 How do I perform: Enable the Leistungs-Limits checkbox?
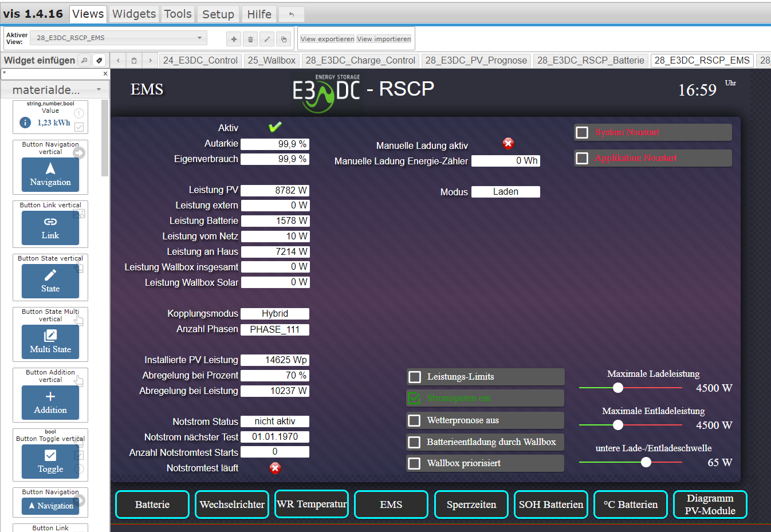tap(415, 377)
